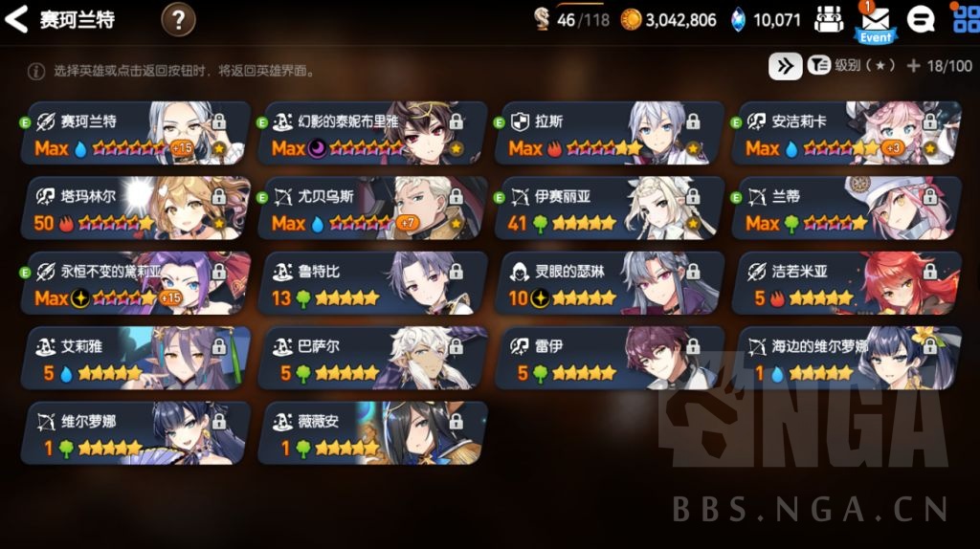Click the gold coin currency icon

(631, 20)
